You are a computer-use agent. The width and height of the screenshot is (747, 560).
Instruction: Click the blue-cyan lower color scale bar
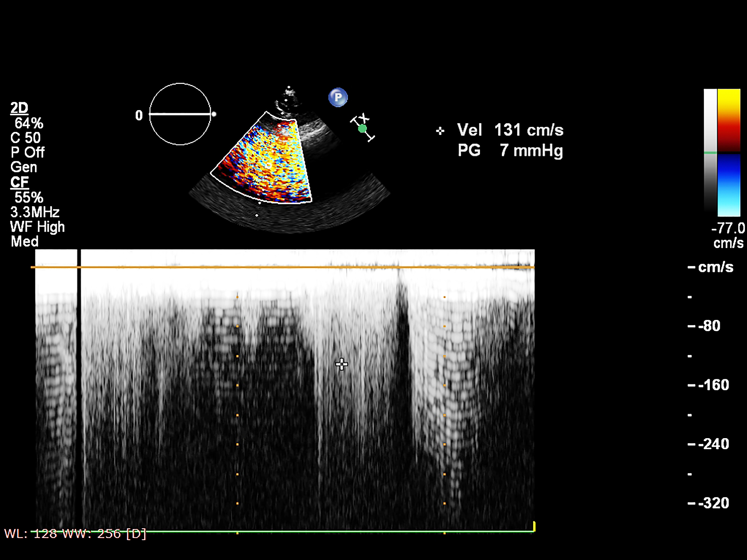(728, 185)
